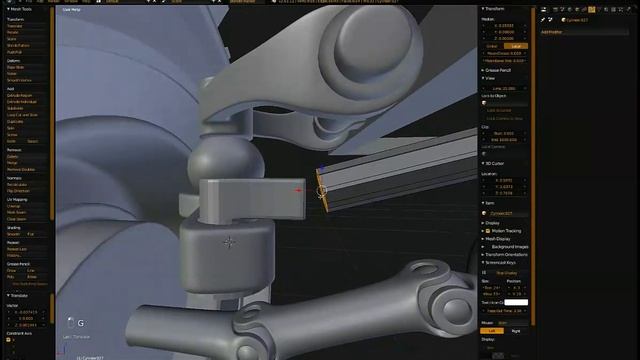Click the Subdivide button
The image size is (640, 360).
click(x=27, y=109)
